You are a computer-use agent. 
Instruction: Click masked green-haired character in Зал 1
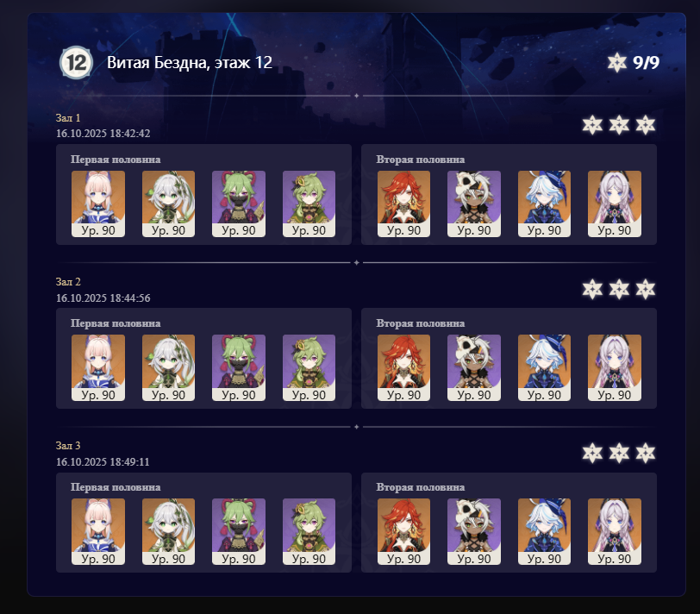click(239, 204)
